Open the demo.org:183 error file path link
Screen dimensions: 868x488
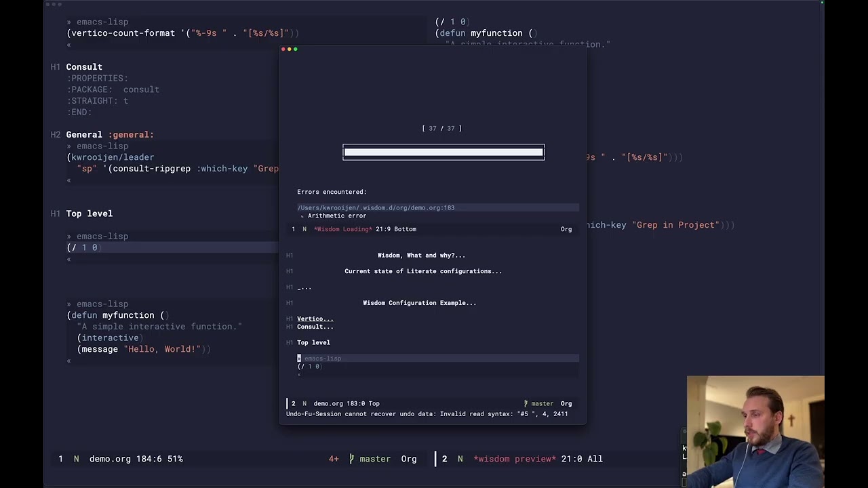[x=376, y=208]
